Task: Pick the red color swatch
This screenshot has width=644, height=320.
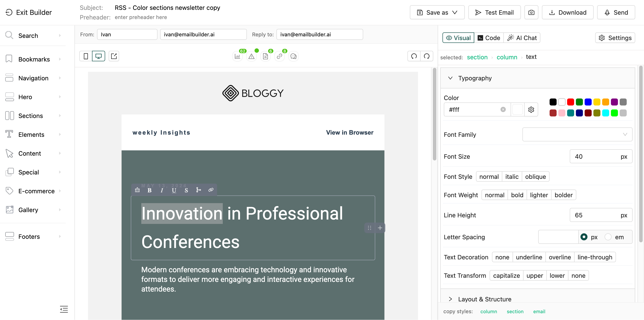Action: [570, 102]
